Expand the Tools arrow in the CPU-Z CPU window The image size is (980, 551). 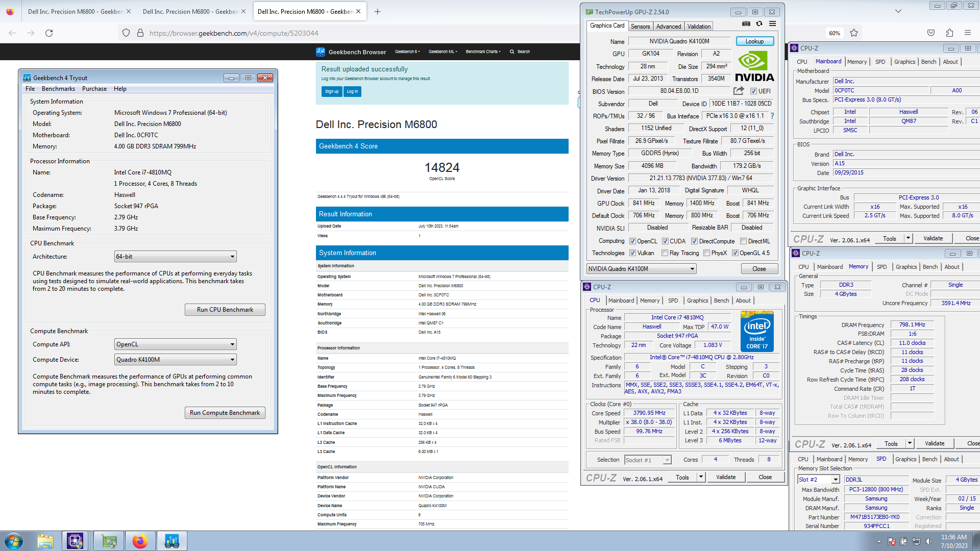click(x=701, y=478)
